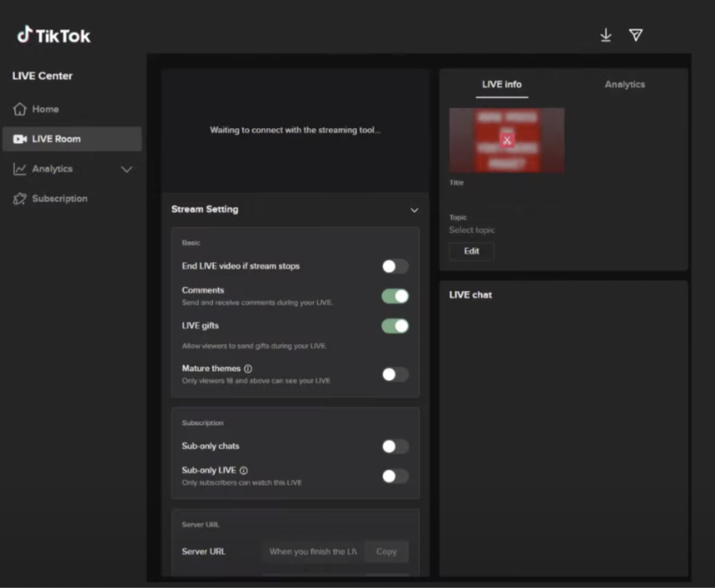This screenshot has width=715, height=588.
Task: Click the TikTok logo
Action: pos(54,35)
